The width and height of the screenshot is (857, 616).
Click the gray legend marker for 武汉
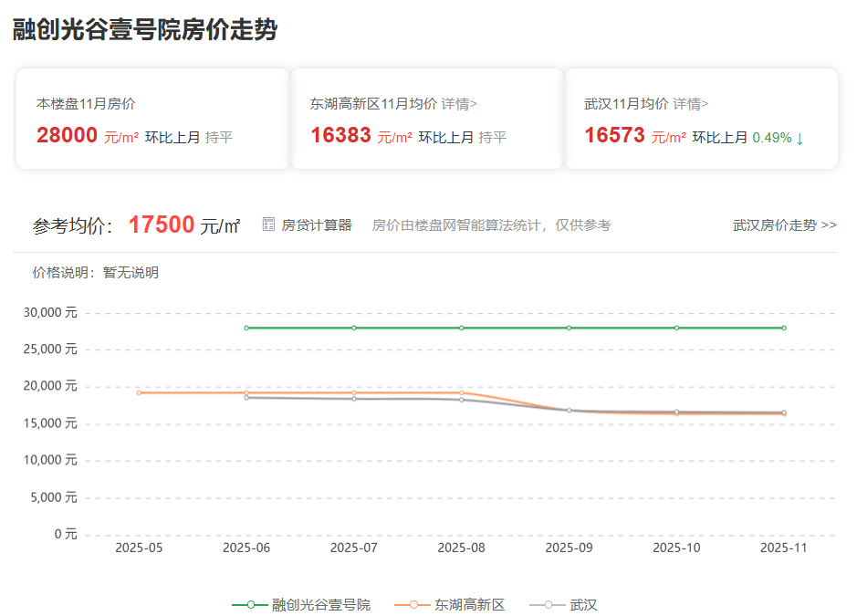549,604
